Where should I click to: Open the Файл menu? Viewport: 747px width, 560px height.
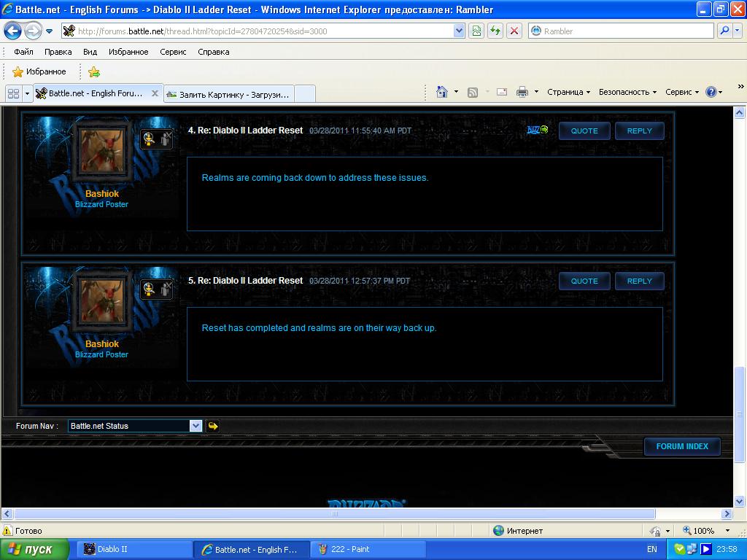coord(23,52)
